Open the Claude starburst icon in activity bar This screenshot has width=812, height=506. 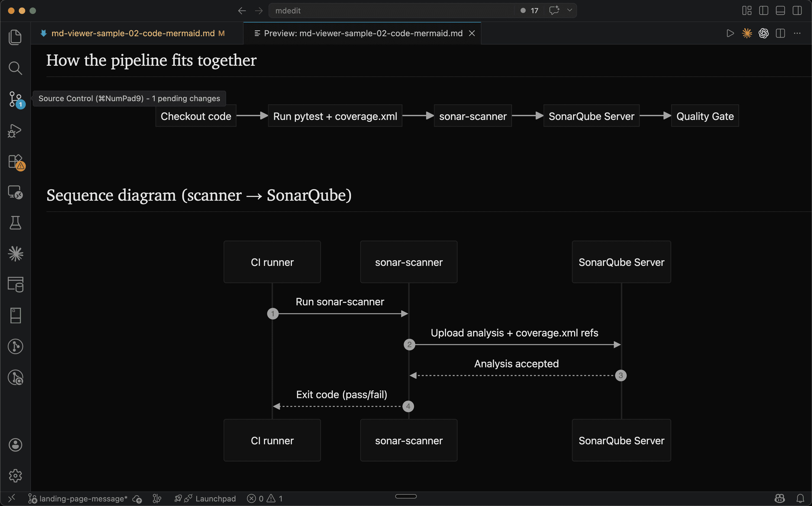15,253
